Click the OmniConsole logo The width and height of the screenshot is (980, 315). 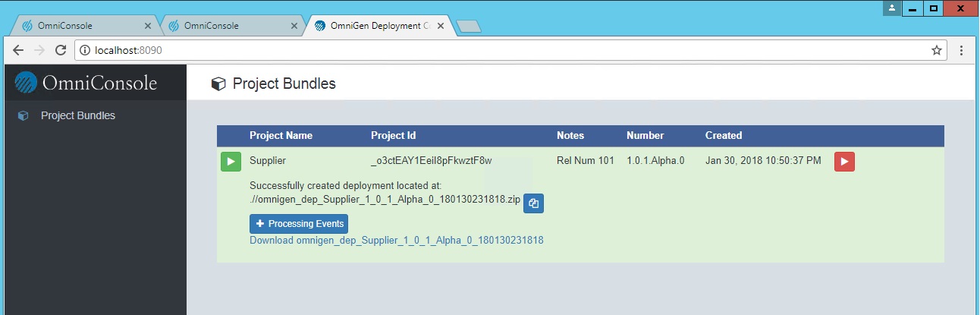pyautogui.click(x=86, y=82)
